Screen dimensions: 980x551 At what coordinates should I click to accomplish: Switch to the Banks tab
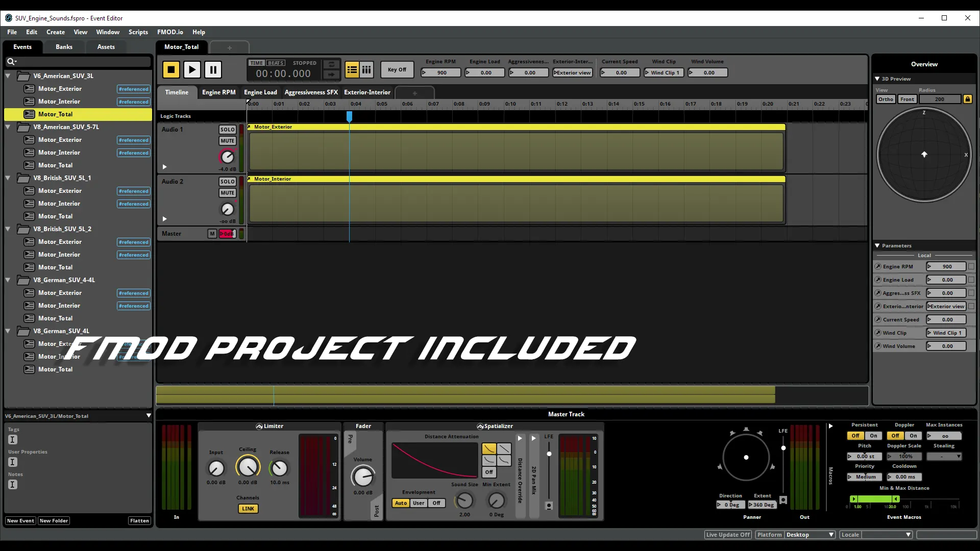64,46
